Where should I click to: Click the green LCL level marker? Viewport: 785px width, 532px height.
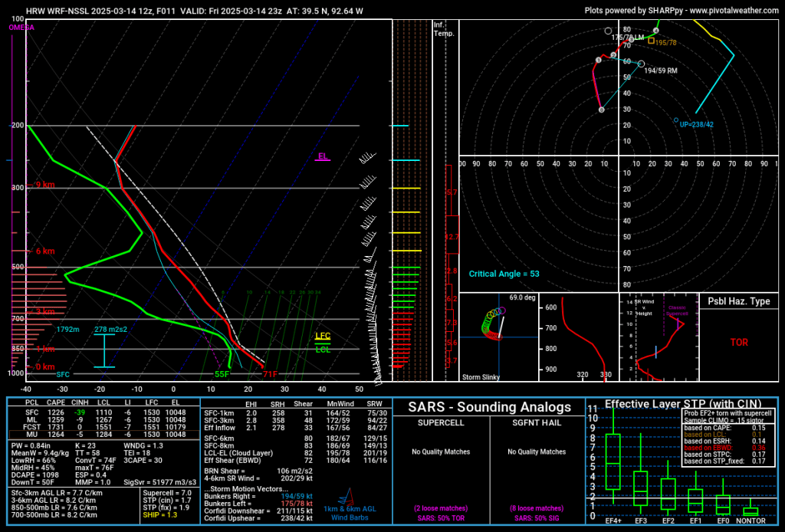(x=324, y=349)
